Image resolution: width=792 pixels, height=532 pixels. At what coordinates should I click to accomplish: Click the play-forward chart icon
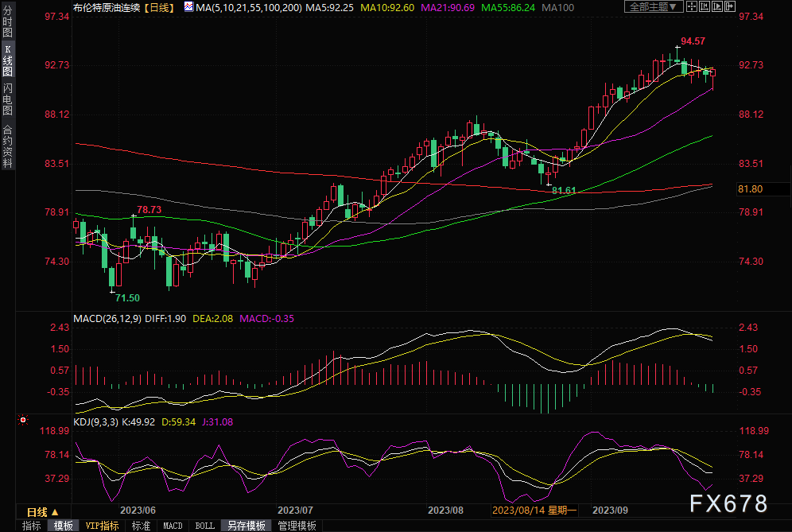point(716,6)
